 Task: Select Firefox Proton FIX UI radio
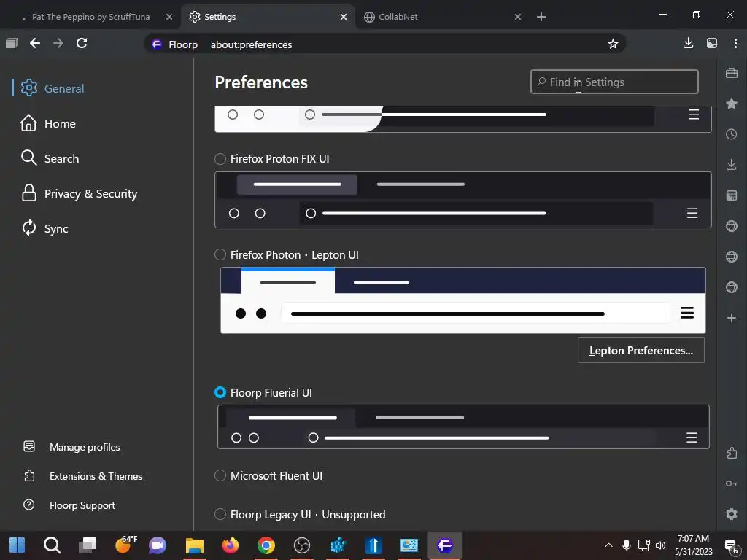click(220, 158)
